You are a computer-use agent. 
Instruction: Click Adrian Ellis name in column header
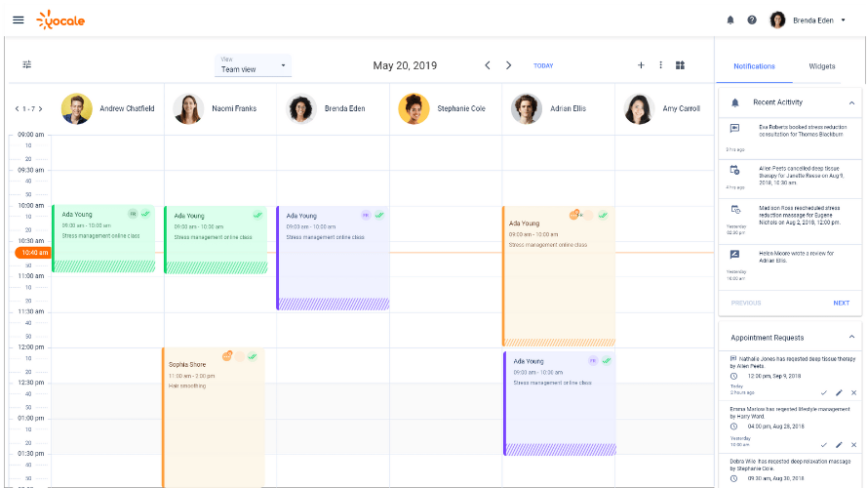click(x=568, y=108)
